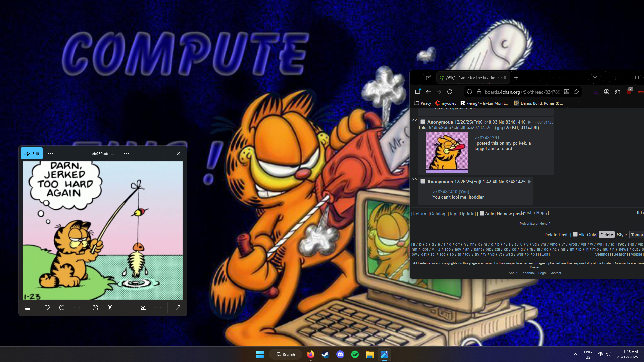Viewport: 644px width, 362px height.
Task: Open the three-dot menu next to the Edit button
Action: point(51,153)
